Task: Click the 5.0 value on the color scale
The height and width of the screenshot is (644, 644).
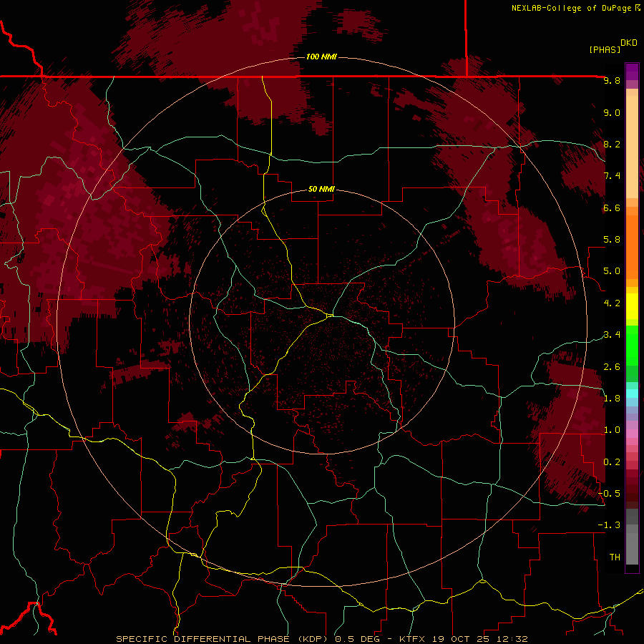Action: click(x=612, y=271)
